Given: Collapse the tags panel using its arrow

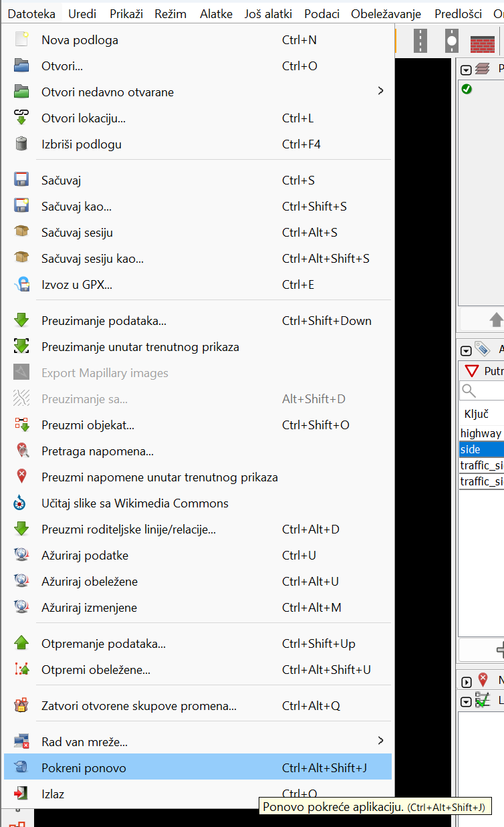Looking at the screenshot, I should click(467, 350).
